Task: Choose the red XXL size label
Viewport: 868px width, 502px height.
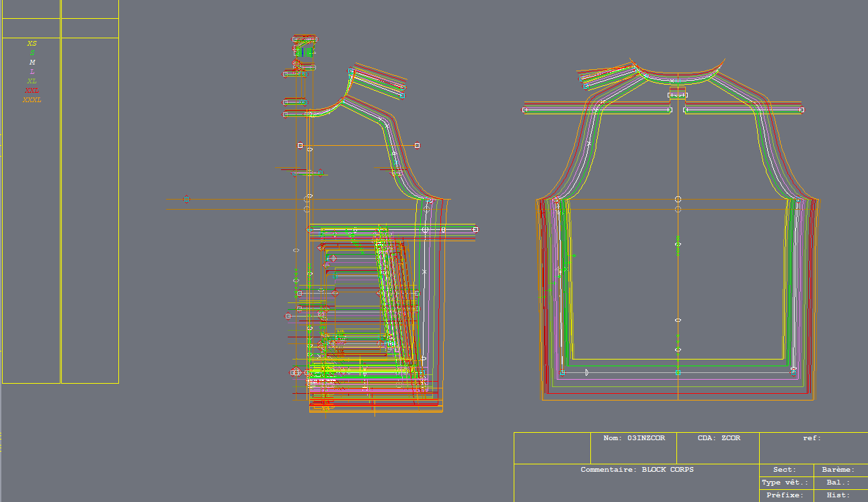Action: [32, 91]
